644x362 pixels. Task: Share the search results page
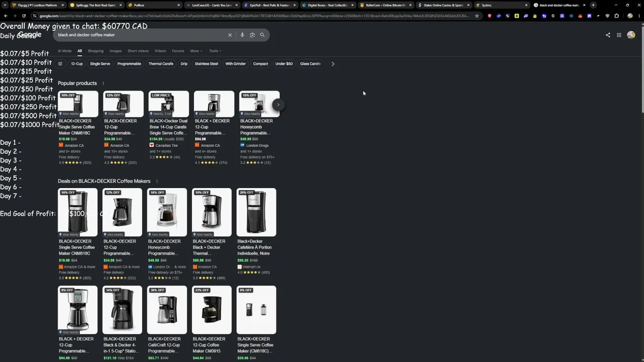click(608, 35)
